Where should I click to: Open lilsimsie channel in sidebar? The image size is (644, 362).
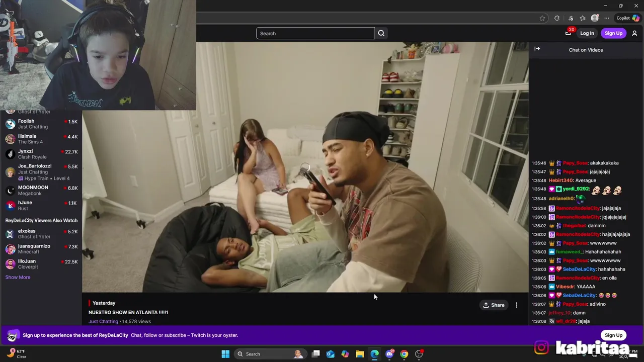41,139
